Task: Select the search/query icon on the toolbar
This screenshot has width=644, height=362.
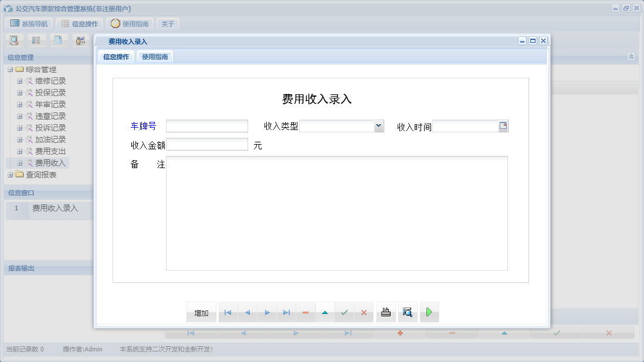Action: pyautogui.click(x=13, y=40)
